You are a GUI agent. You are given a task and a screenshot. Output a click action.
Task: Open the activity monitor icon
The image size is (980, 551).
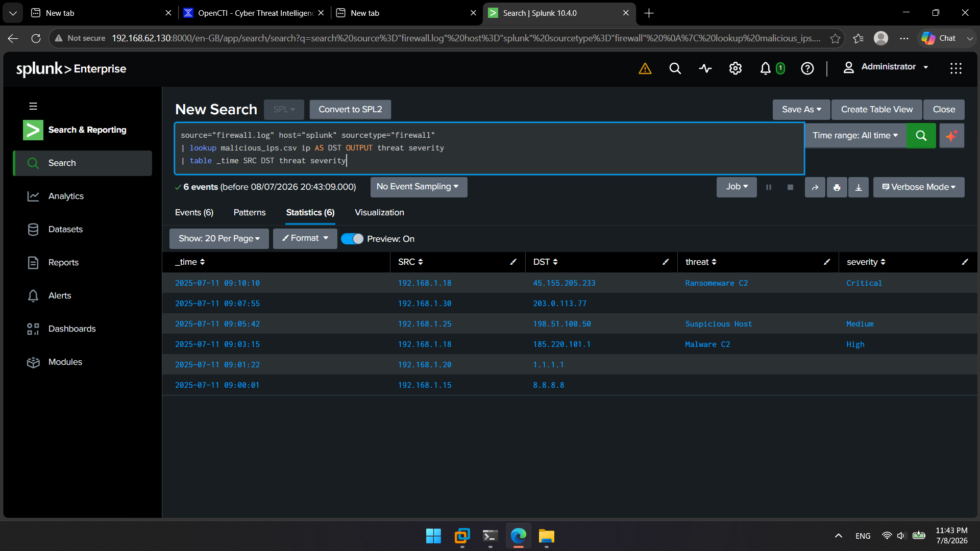tap(705, 68)
